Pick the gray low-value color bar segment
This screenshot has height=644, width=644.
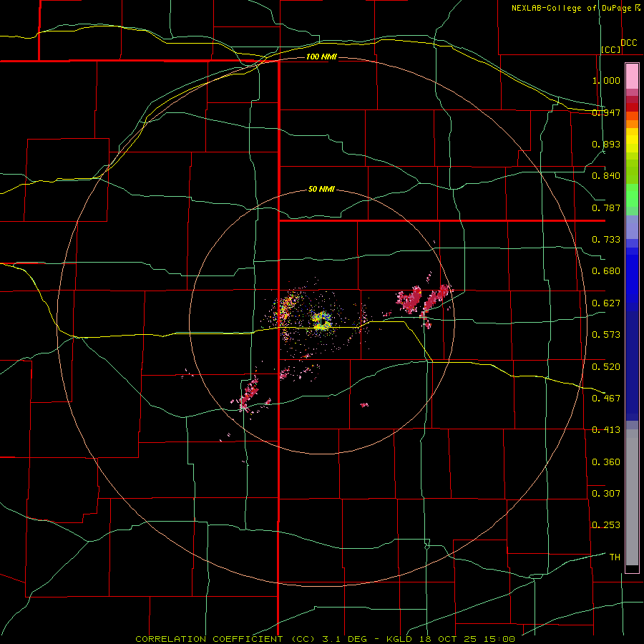632,497
